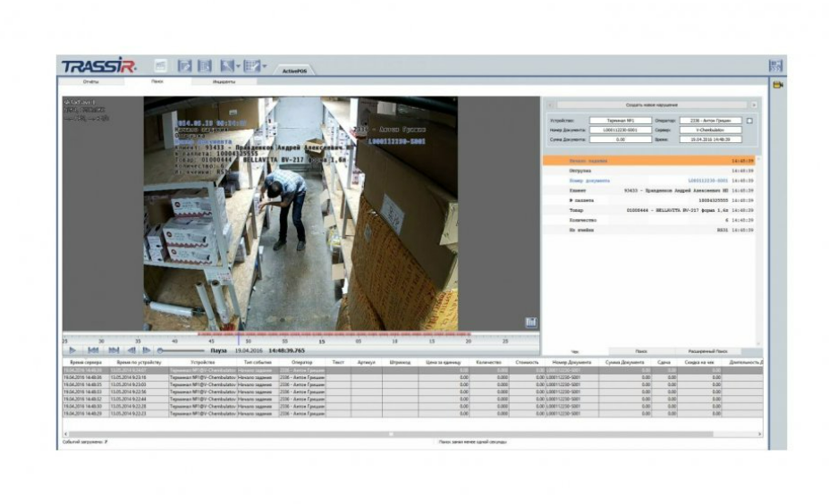
Task: Select the № паллета row
Action: 649,200
